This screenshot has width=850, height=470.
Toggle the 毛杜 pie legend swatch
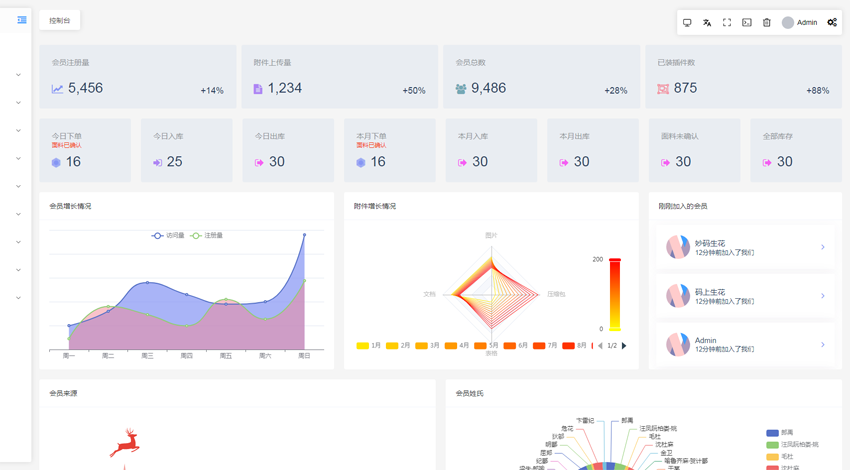(x=772, y=456)
